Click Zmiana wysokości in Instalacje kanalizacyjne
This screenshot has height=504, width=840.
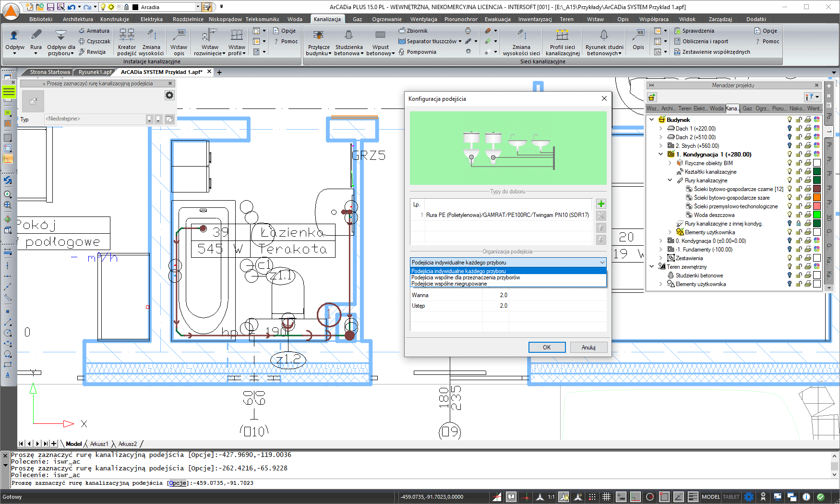tap(151, 42)
